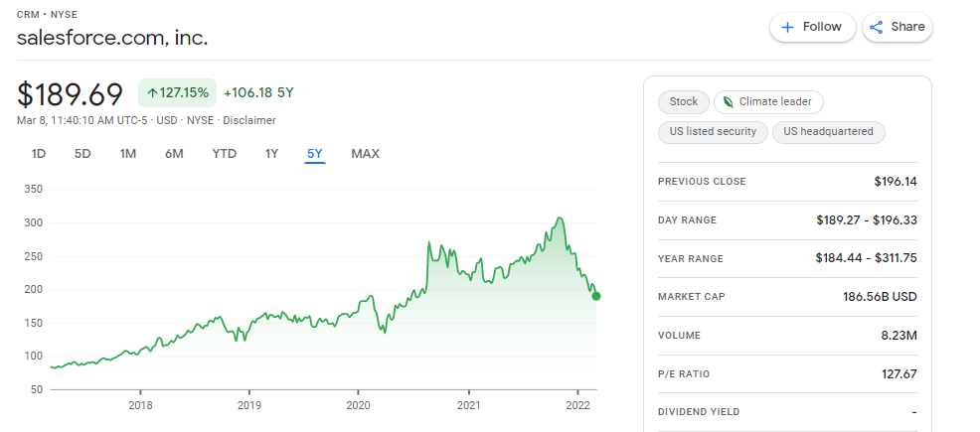Open the Disclaimer link
Image resolution: width=980 pixels, height=432 pixels.
(249, 120)
